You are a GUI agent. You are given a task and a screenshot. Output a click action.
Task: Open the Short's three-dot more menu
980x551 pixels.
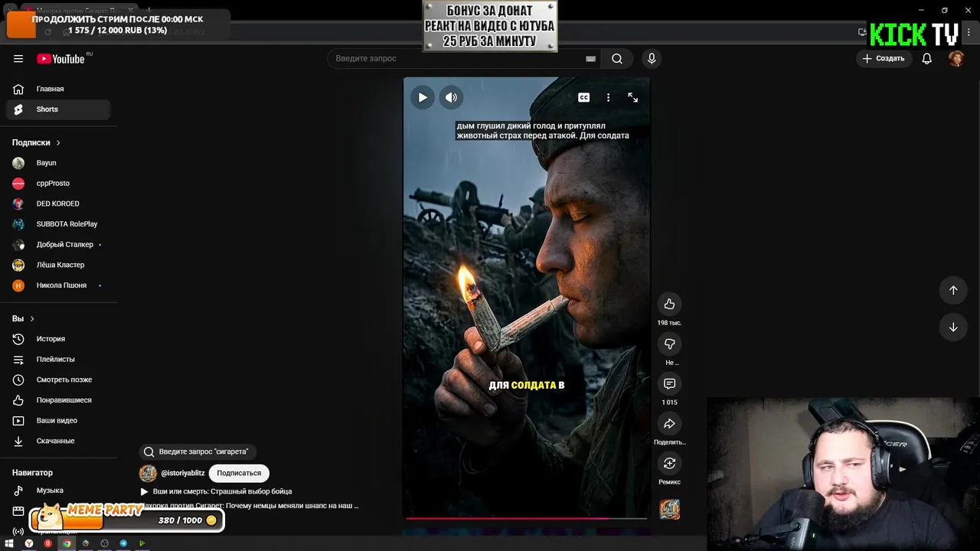click(608, 97)
